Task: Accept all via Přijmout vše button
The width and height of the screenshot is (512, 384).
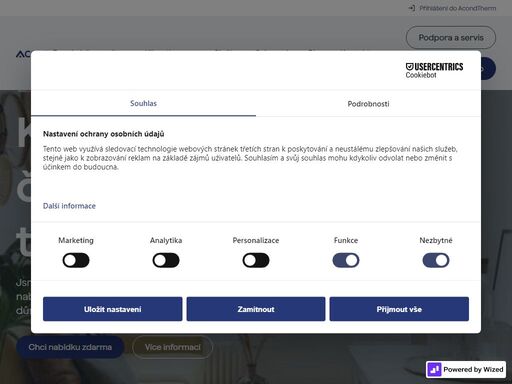Action: pos(399,309)
